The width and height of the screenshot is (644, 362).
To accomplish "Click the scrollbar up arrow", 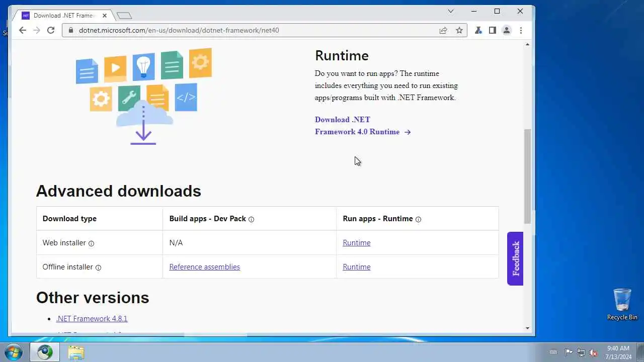I will (527, 45).
